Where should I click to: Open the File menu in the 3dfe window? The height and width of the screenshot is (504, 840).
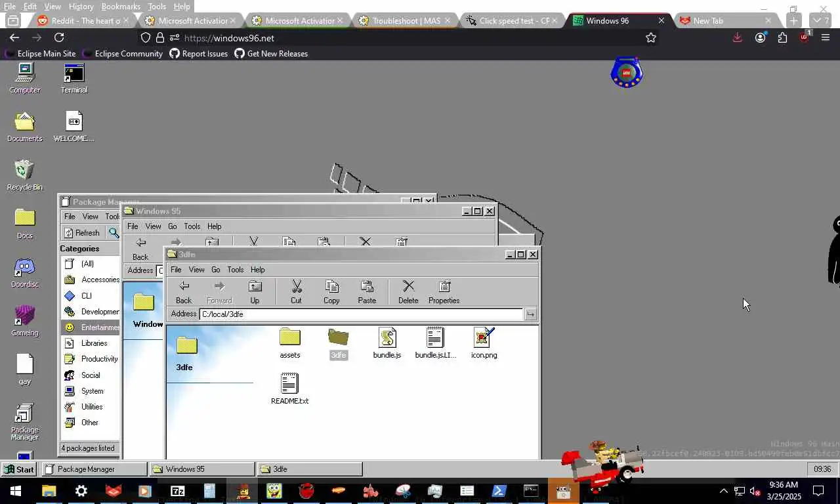pyautogui.click(x=176, y=270)
